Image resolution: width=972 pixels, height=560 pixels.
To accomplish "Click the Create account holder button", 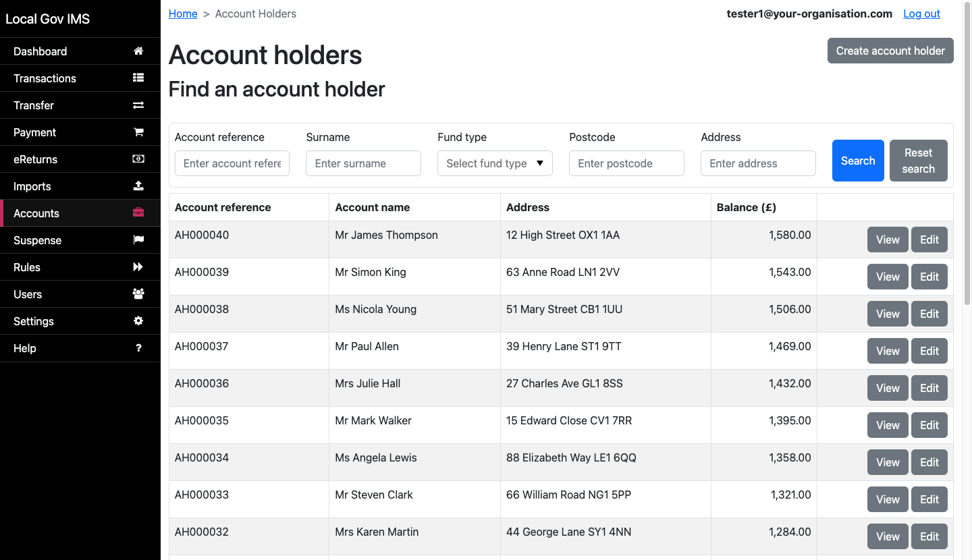I will click(x=890, y=51).
